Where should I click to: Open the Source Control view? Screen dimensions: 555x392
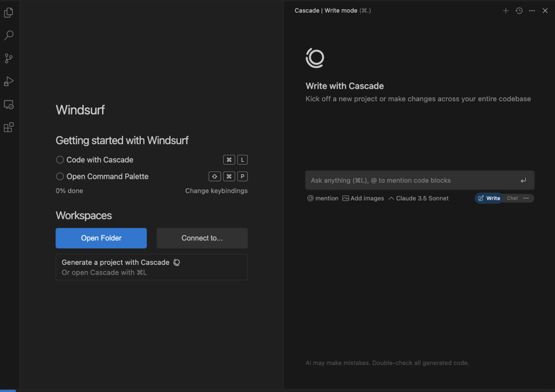(9, 59)
